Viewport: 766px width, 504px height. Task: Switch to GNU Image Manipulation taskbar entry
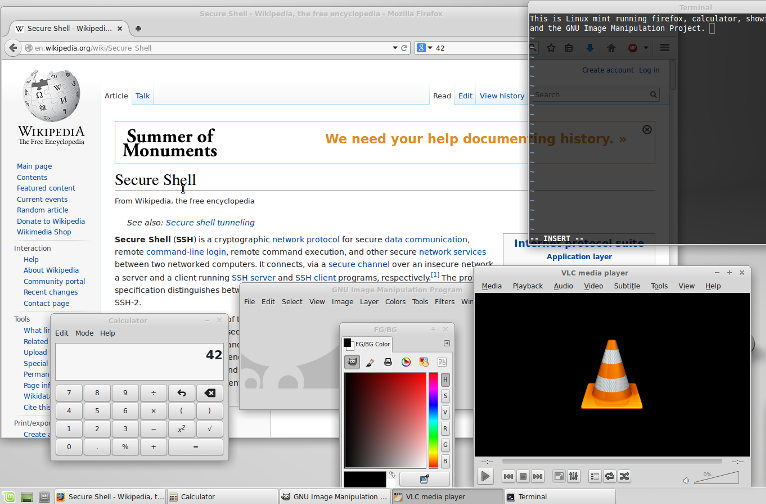(335, 497)
